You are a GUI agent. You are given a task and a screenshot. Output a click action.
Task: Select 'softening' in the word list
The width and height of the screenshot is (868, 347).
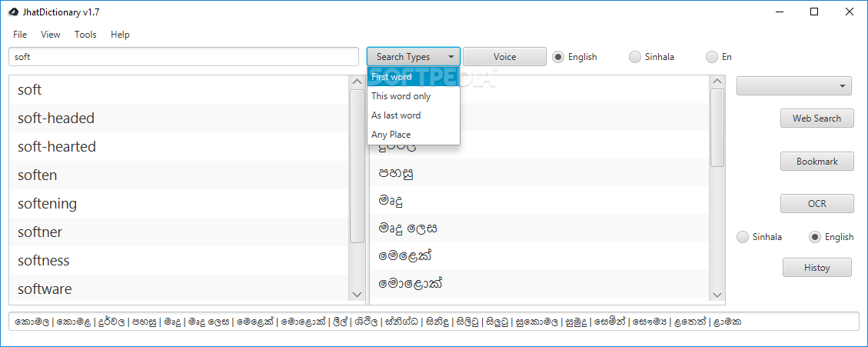(179, 203)
